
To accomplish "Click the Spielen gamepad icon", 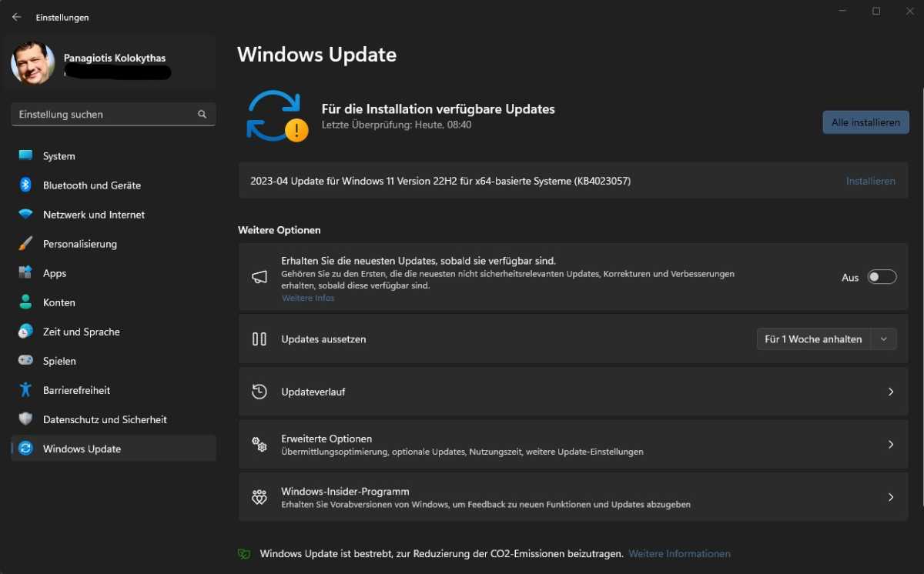I will 26,360.
